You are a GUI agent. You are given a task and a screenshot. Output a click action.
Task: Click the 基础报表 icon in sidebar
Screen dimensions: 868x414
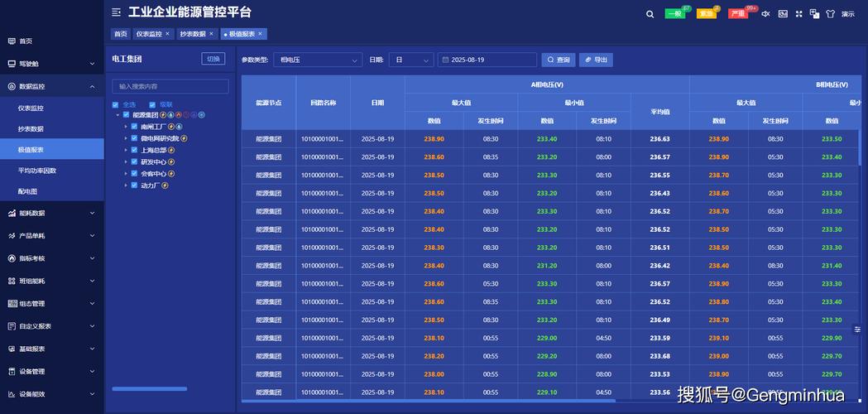point(12,349)
